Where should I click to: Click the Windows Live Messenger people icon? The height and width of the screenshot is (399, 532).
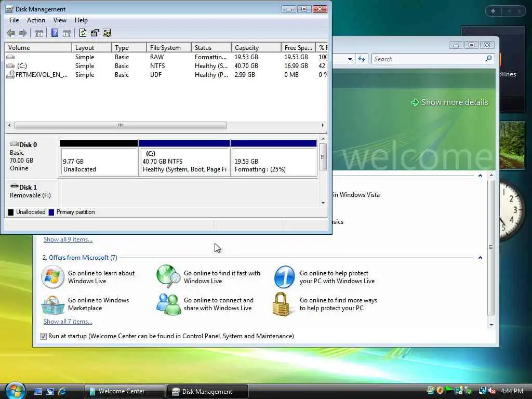168,304
